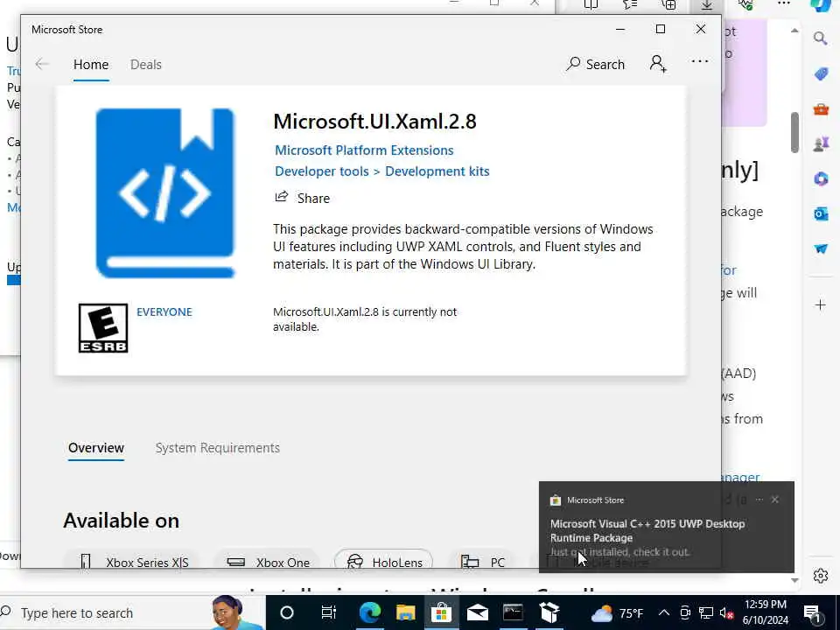This screenshot has height=630, width=840.
Task: Switch to the Deals tab
Action: [146, 64]
